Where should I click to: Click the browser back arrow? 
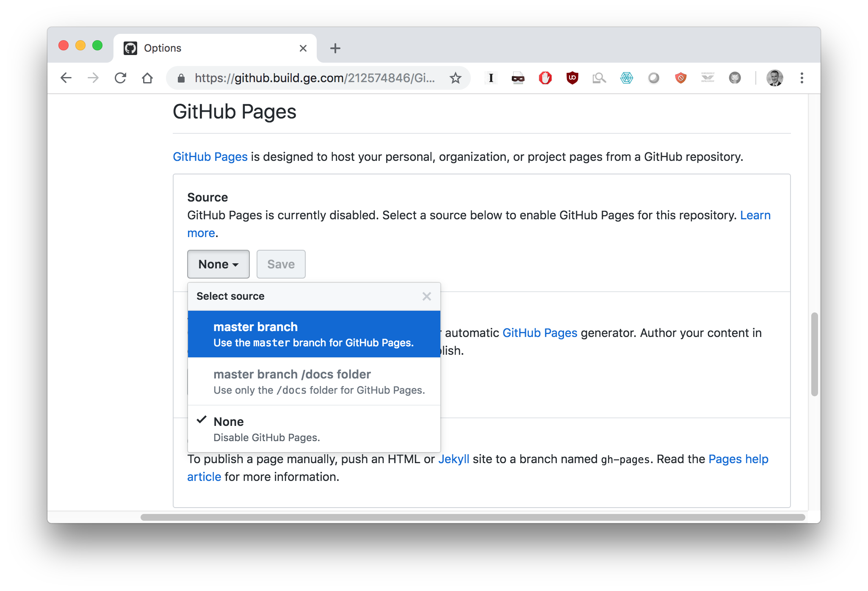tap(66, 78)
